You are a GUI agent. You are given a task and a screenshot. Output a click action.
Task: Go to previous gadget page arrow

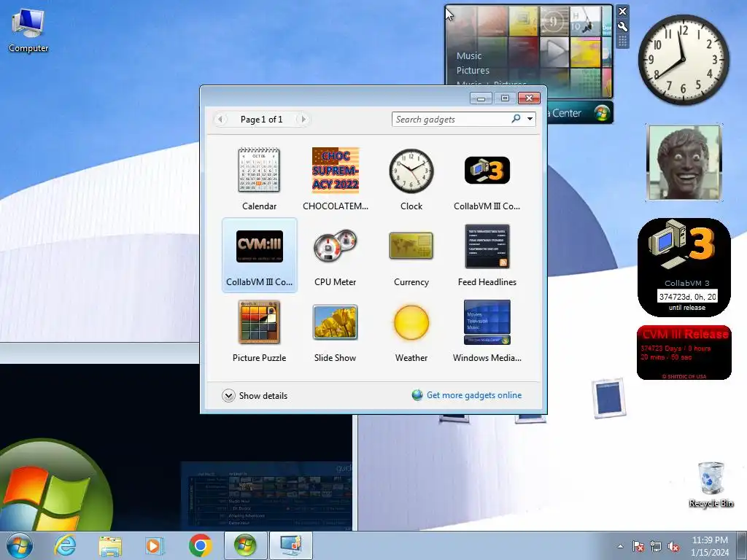coord(220,119)
